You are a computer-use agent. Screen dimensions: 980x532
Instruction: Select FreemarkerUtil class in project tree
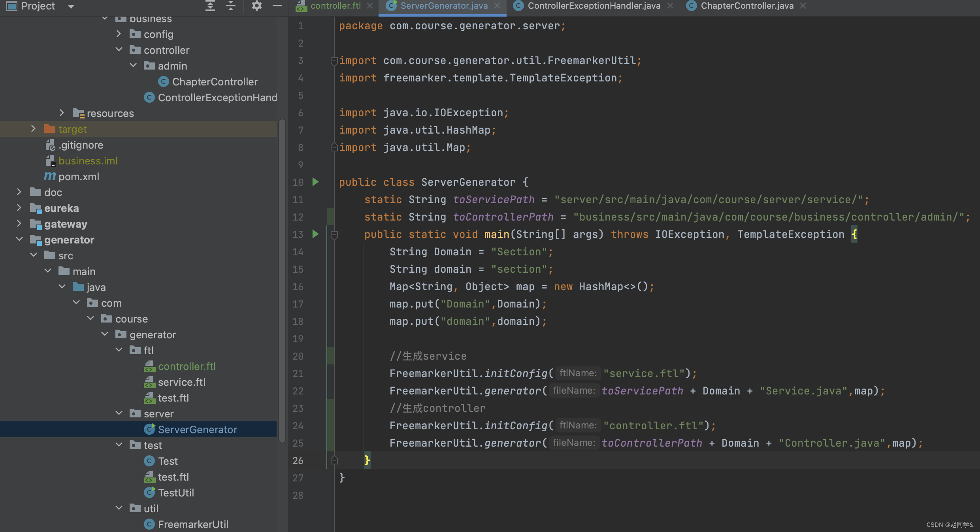point(193,524)
